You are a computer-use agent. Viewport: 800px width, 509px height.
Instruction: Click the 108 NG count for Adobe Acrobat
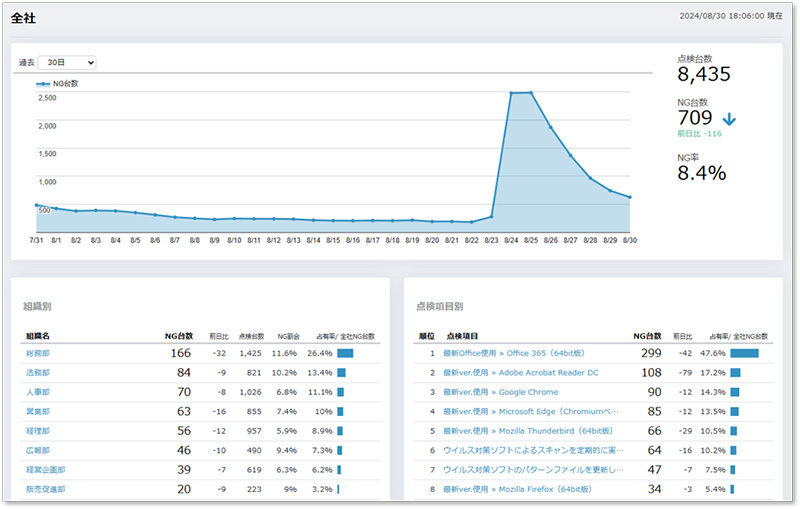pos(651,372)
